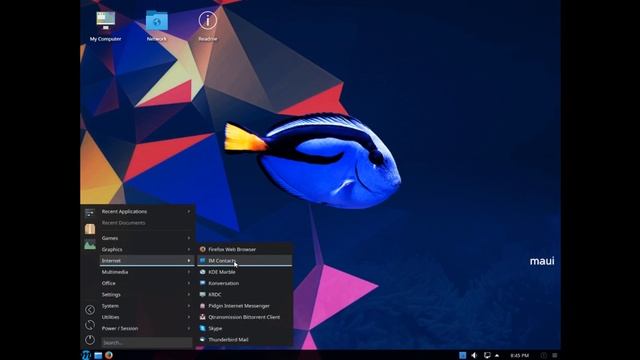The width and height of the screenshot is (640, 360).
Task: Expand the System submenu arrow
Action: click(x=189, y=306)
